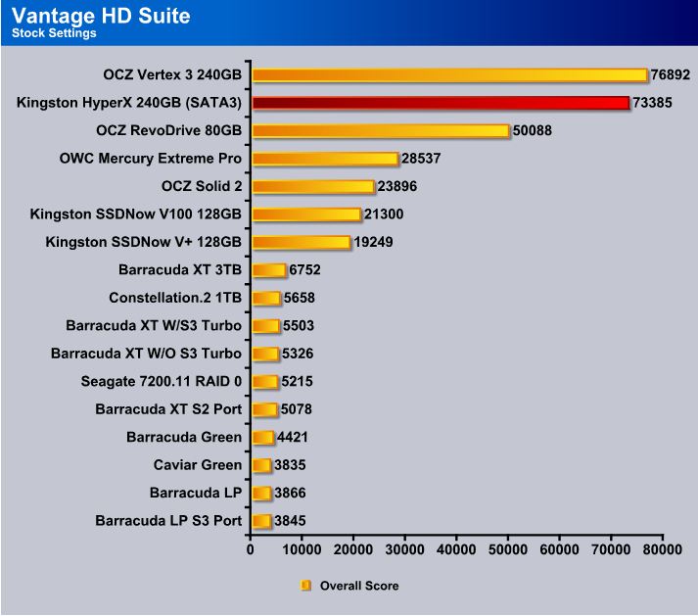Click the Overall Score legend swatch
This screenshot has height=616, width=698.
[305, 586]
